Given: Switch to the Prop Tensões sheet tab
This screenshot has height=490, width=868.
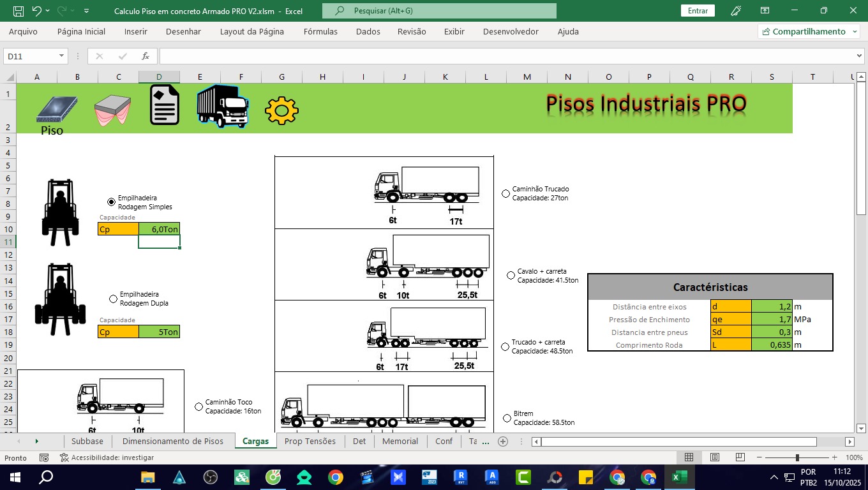Looking at the screenshot, I should pos(310,441).
